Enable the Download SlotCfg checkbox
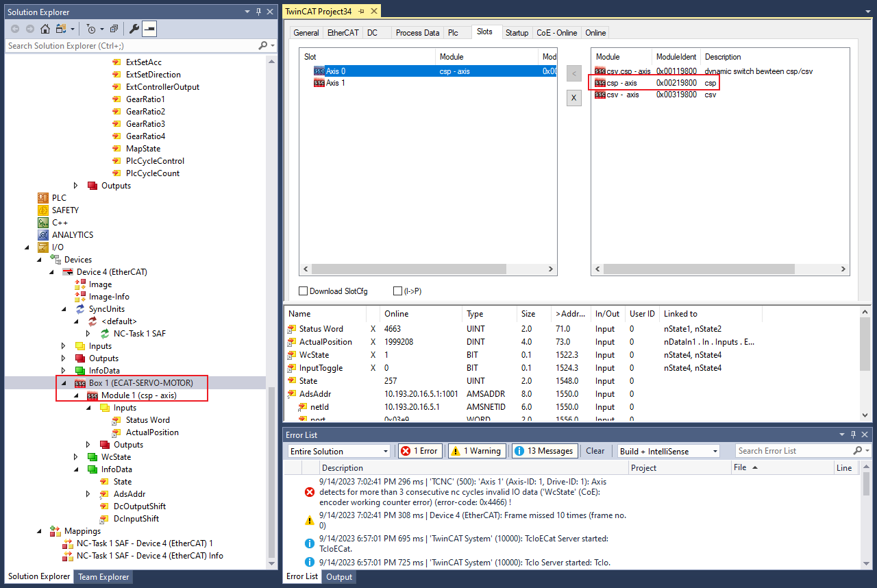The width and height of the screenshot is (877, 588). [x=304, y=291]
